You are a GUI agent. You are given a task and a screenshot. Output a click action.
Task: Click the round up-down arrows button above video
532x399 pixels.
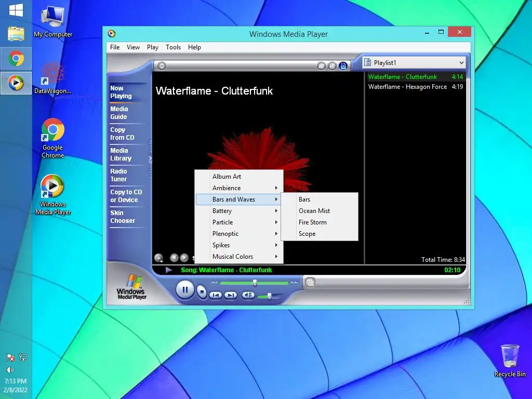click(162, 66)
